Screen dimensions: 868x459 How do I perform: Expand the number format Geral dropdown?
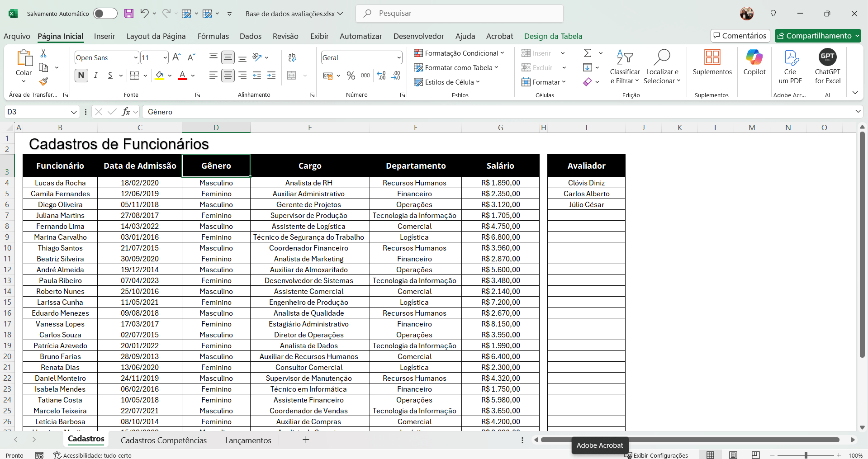398,58
